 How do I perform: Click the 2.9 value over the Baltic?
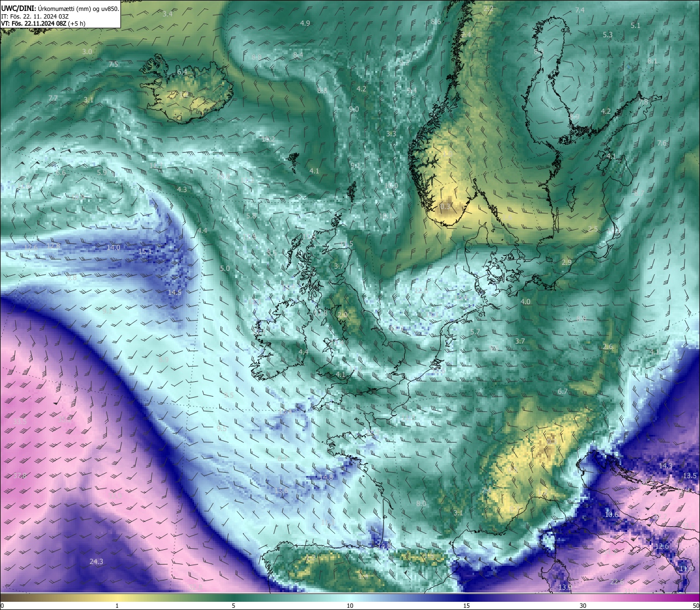(567, 263)
